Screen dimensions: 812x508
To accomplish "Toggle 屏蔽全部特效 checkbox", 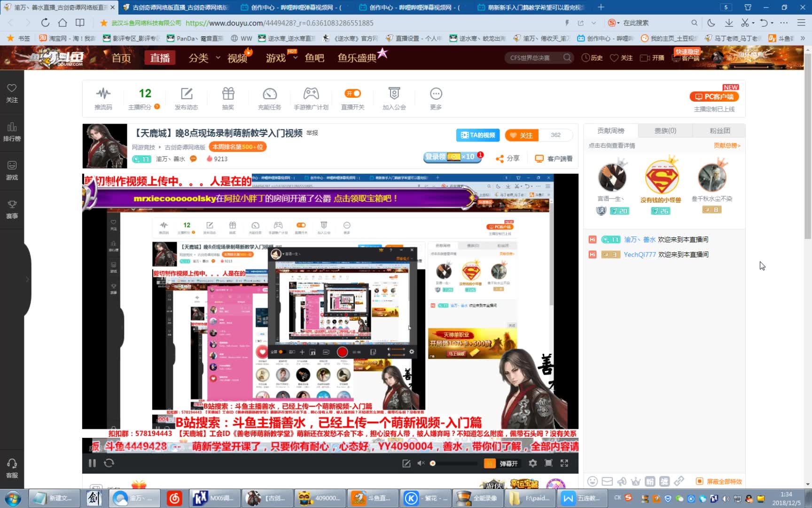I will pyautogui.click(x=699, y=481).
